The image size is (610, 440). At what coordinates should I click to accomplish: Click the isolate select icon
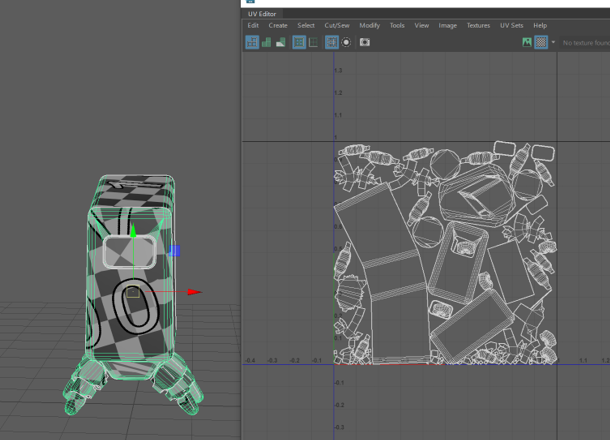332,42
